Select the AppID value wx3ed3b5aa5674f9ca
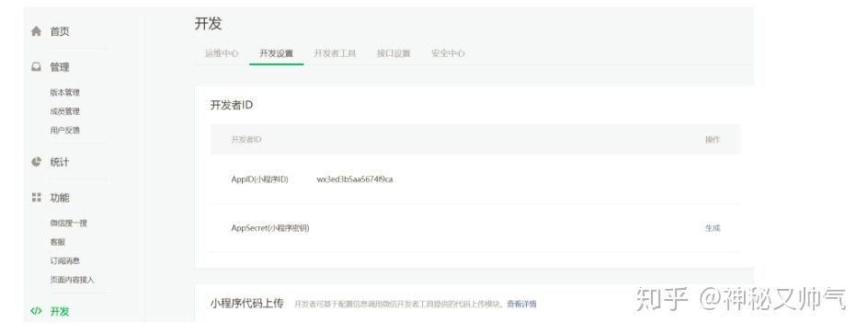 (x=355, y=179)
